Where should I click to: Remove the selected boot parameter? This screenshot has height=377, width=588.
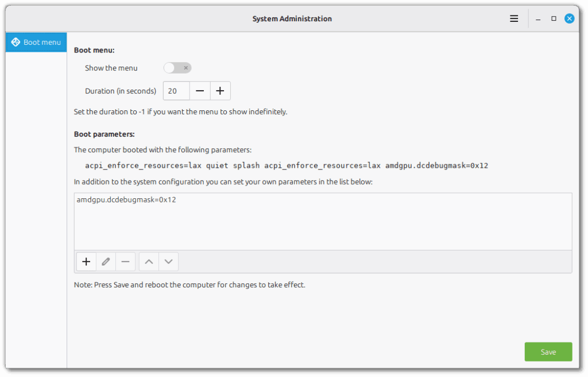tap(125, 261)
